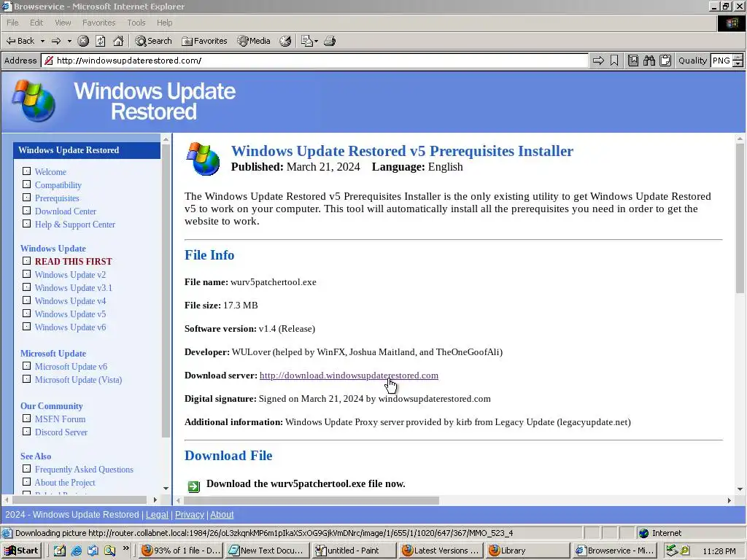
Task: Open Microsoft Update (Vista) link
Action: coord(78,380)
